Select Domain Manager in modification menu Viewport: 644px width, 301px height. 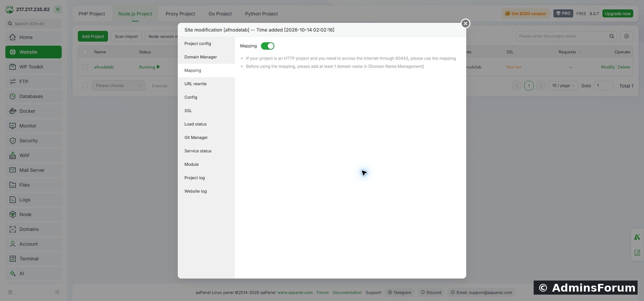click(x=206, y=57)
